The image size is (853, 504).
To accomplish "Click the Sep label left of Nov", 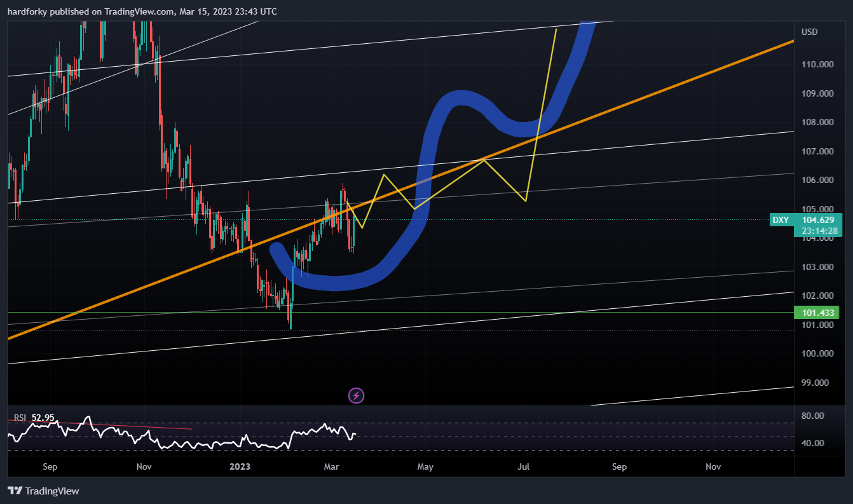I will coord(50,467).
